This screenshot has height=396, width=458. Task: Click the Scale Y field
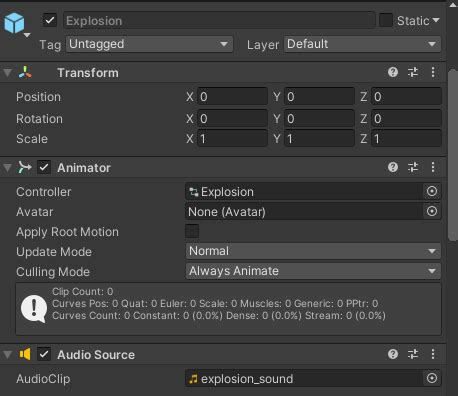tap(319, 138)
